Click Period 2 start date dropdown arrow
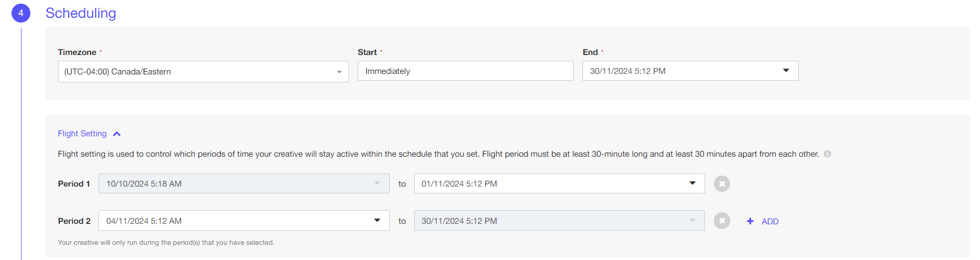The image size is (980, 260). pyautogui.click(x=377, y=221)
